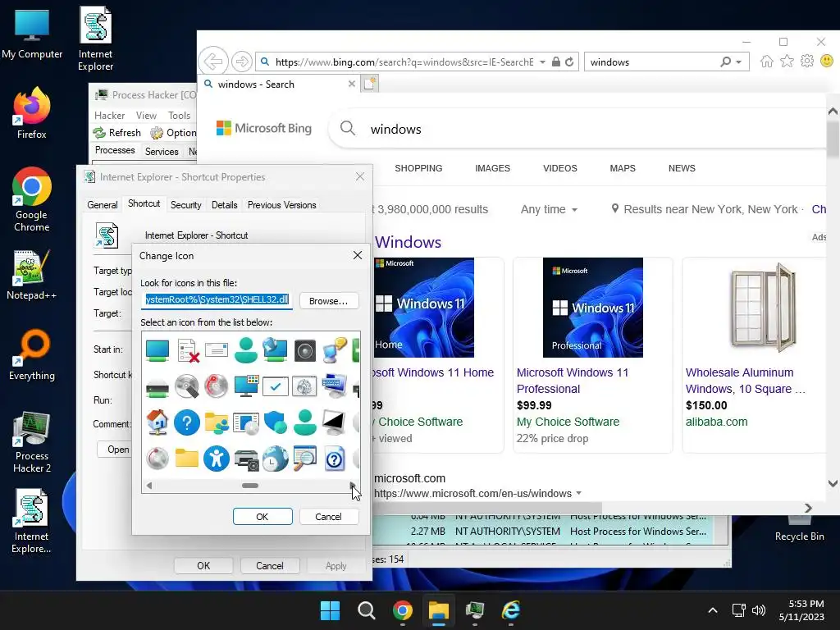Click icon list scroll-left arrow
Screen dimensions: 840x630
tap(149, 486)
